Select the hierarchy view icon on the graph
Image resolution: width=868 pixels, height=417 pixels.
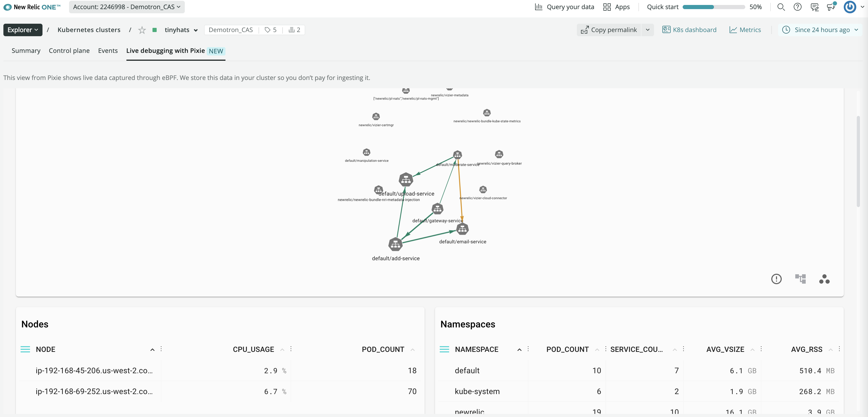[x=800, y=279]
